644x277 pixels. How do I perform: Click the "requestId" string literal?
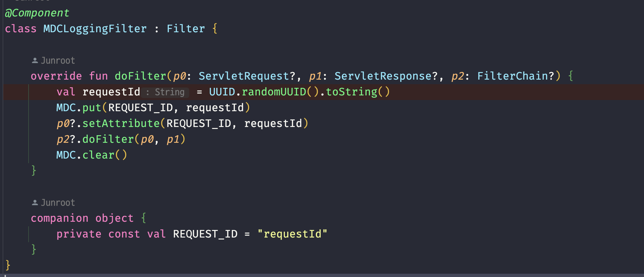tap(292, 234)
